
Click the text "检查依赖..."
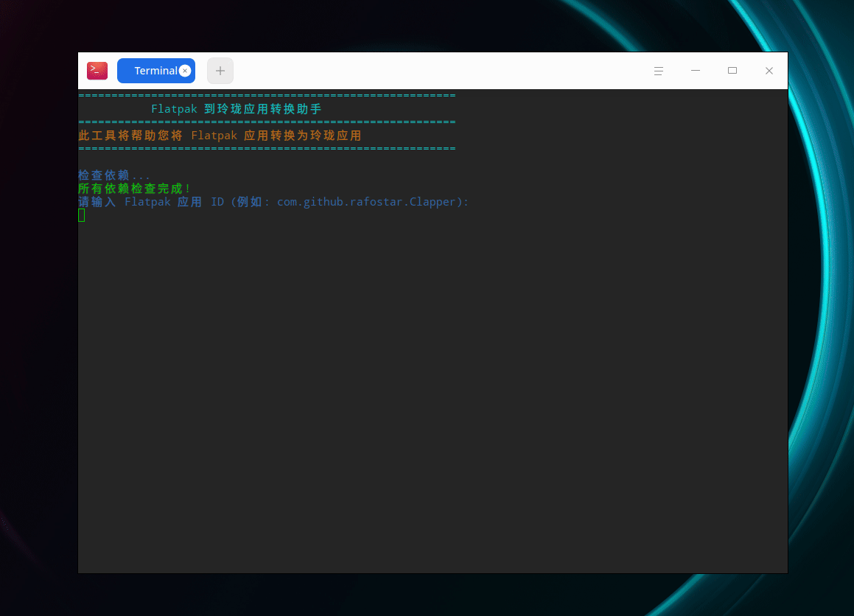tap(113, 175)
